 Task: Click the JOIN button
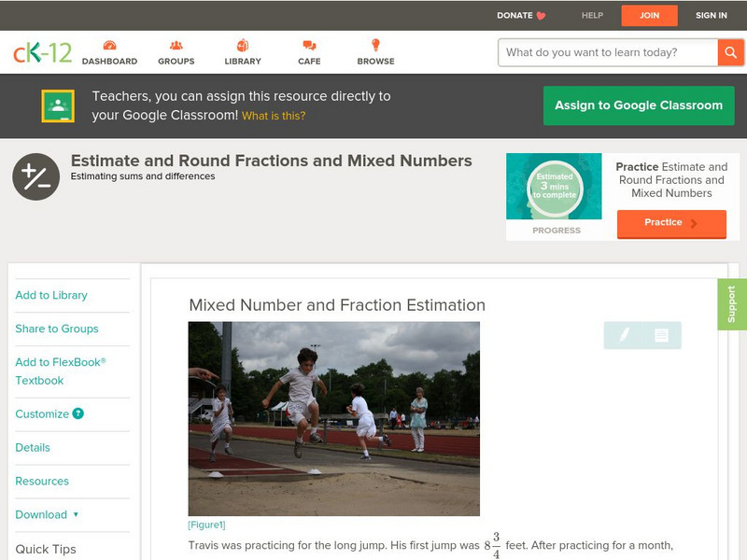tap(649, 16)
